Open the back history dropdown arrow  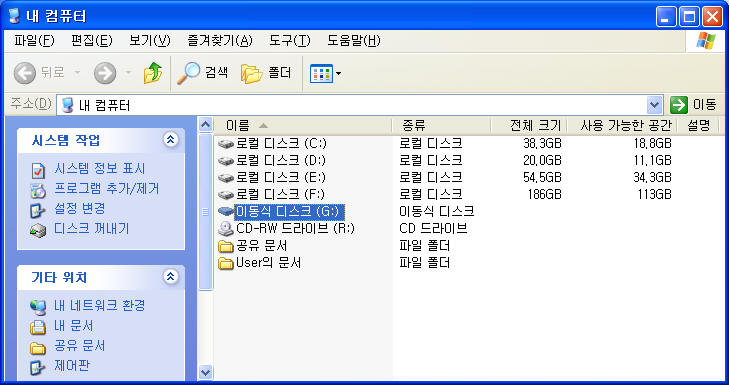[x=78, y=73]
